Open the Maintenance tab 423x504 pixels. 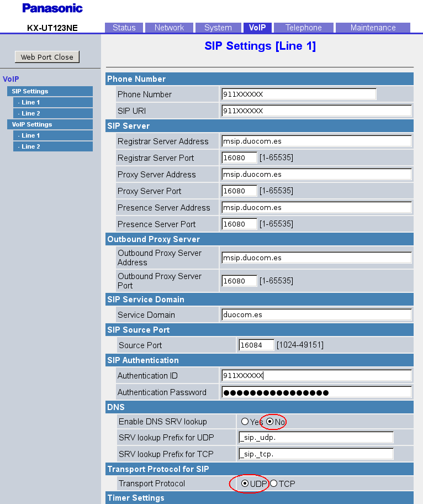tap(373, 28)
